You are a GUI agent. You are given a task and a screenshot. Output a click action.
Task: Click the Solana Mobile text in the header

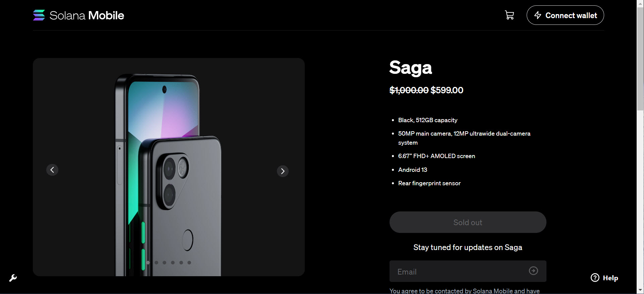click(x=87, y=15)
